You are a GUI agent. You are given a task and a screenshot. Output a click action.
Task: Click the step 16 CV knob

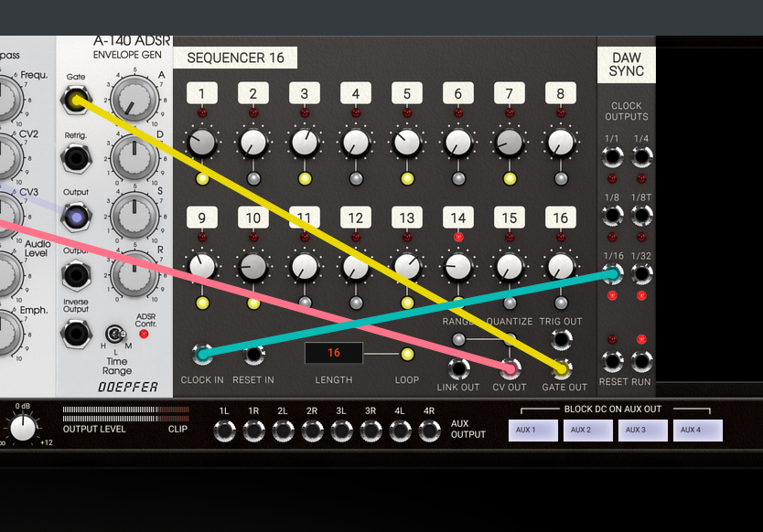(x=561, y=267)
